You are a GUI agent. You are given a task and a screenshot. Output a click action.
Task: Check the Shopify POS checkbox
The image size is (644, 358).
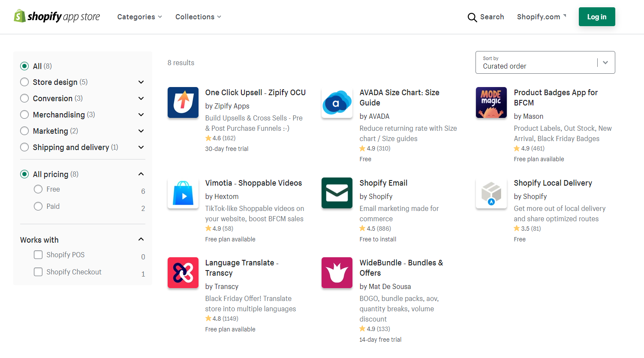(38, 255)
